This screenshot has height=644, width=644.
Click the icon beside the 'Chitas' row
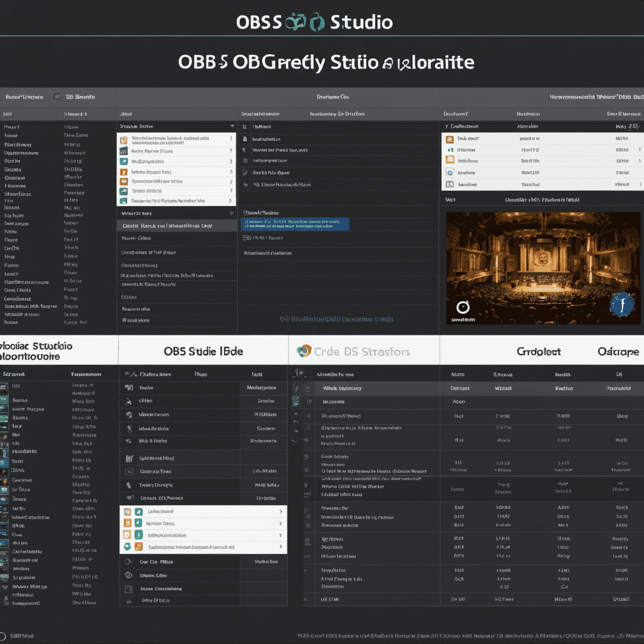(129, 401)
